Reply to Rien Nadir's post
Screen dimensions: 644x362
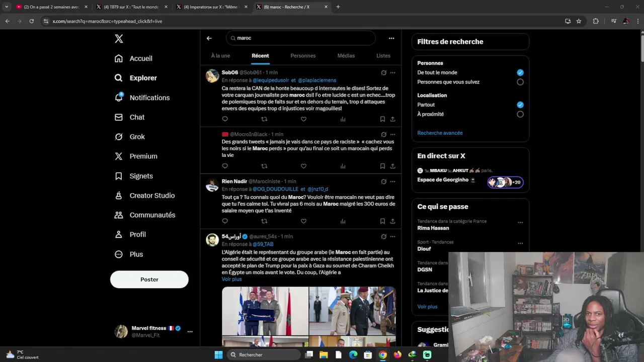(x=225, y=221)
